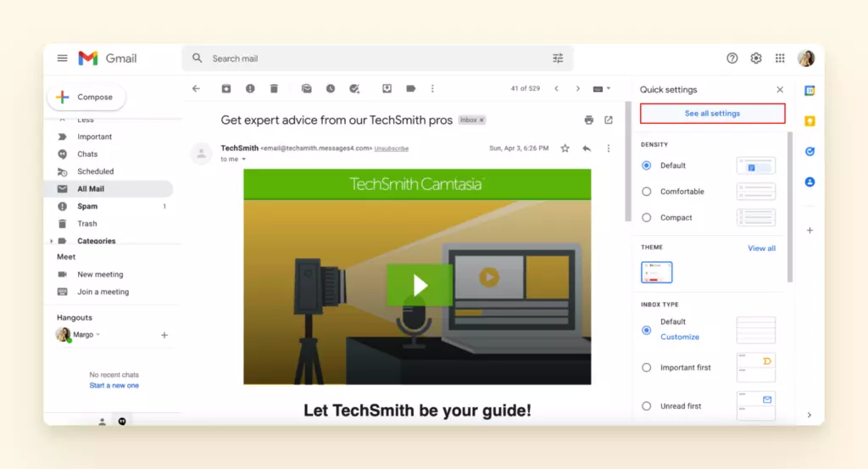The image size is (868, 469).
Task: Open Margo status dropdown in Hangouts
Action: [98, 334]
